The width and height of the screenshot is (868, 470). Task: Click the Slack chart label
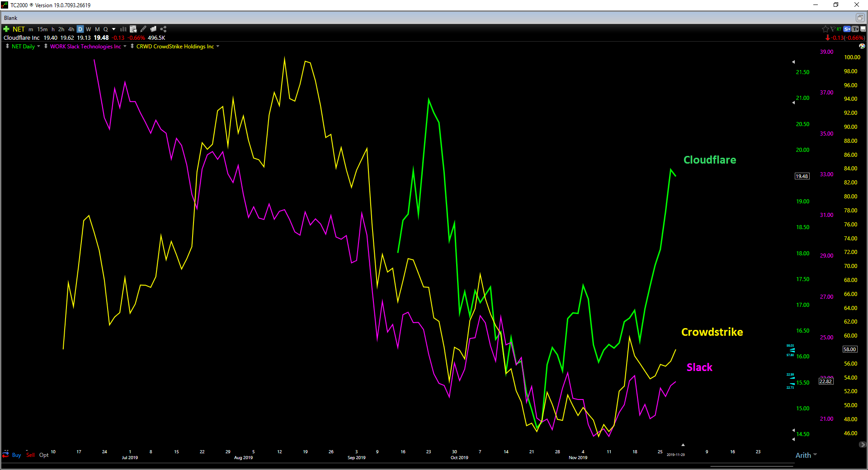699,367
